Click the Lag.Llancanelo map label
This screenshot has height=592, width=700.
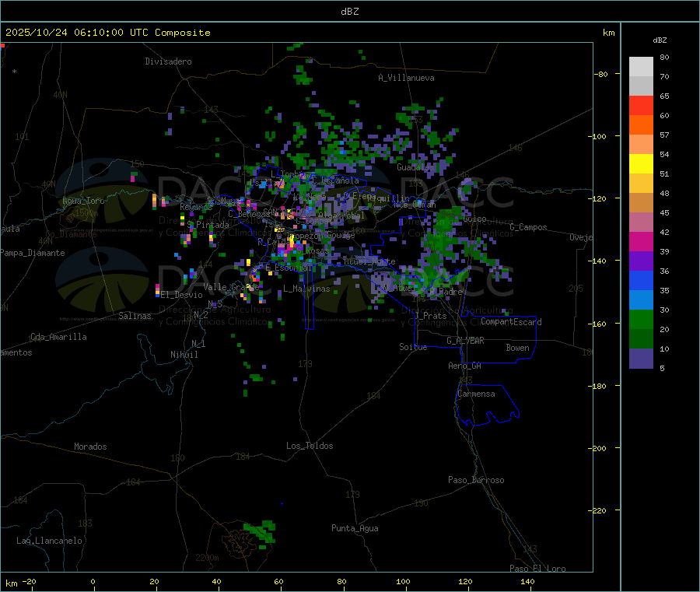tap(49, 541)
